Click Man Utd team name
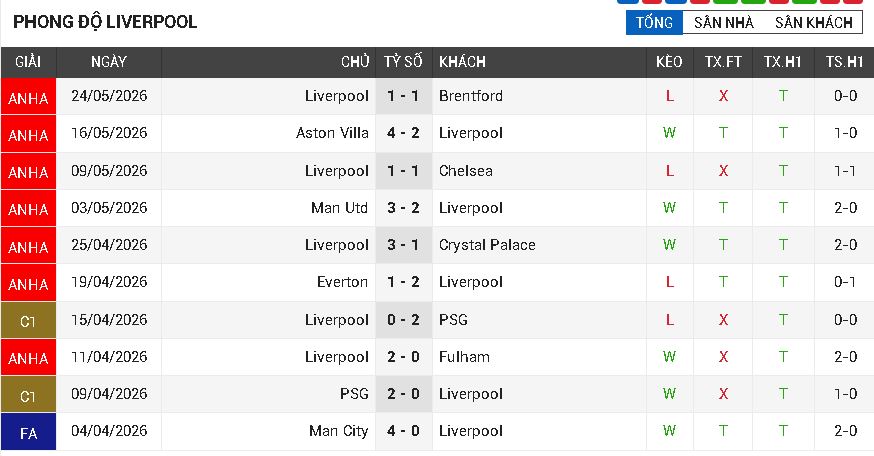 [x=339, y=208]
